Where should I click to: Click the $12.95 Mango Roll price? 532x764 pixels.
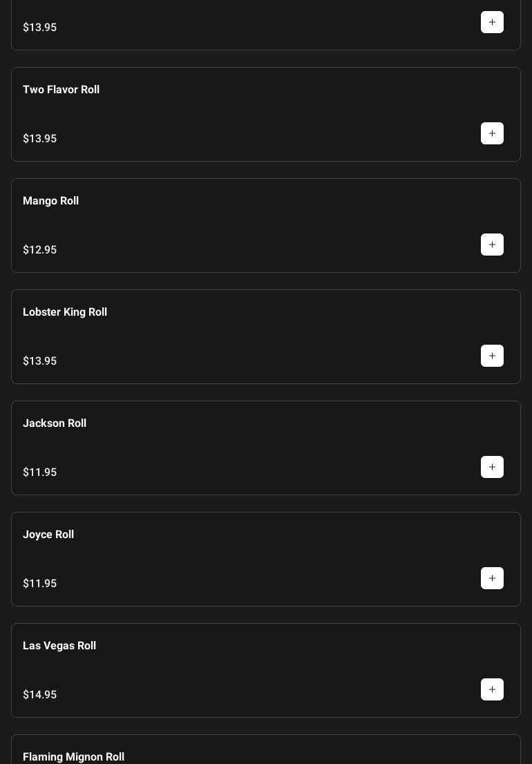[40, 250]
